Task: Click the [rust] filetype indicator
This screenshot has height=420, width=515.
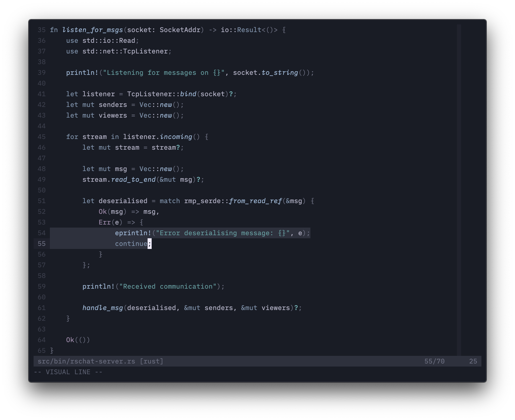Action: pyautogui.click(x=151, y=361)
